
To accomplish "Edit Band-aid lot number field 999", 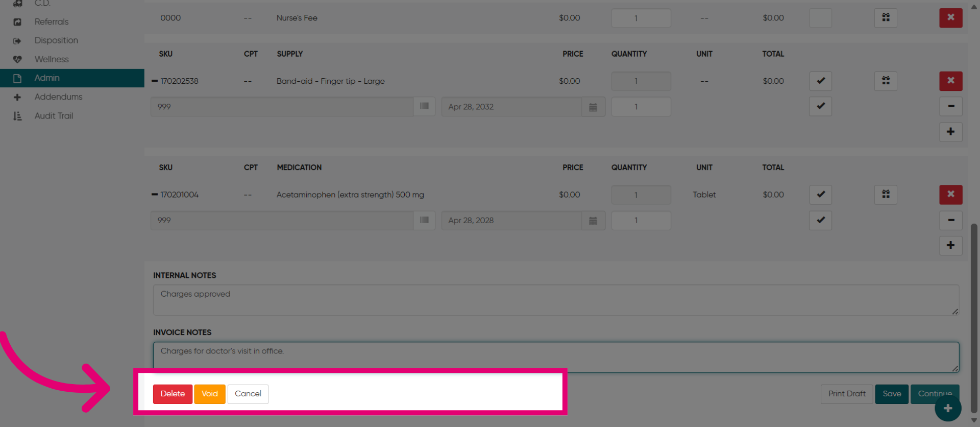I will tap(282, 107).
